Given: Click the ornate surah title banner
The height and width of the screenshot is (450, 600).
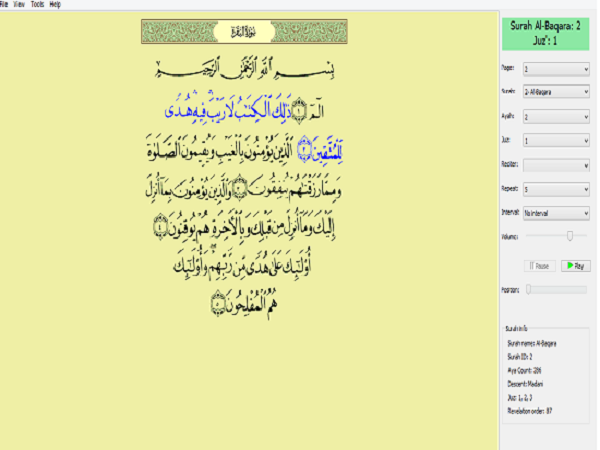Looking at the screenshot, I should tap(244, 31).
